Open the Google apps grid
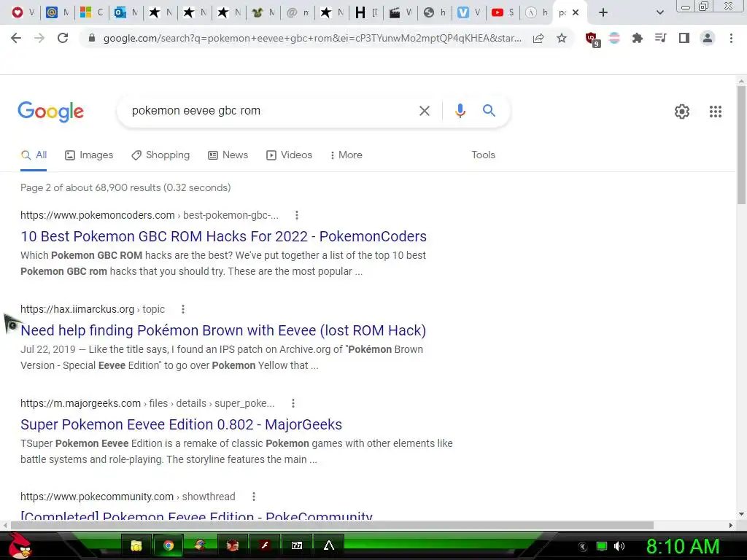Viewport: 747px width, 560px height. 715,112
